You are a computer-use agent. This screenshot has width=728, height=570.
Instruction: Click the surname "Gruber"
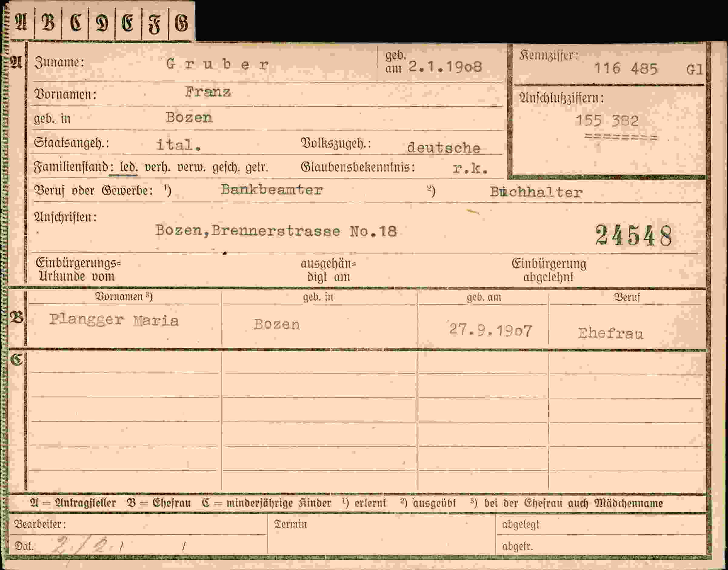pyautogui.click(x=218, y=64)
